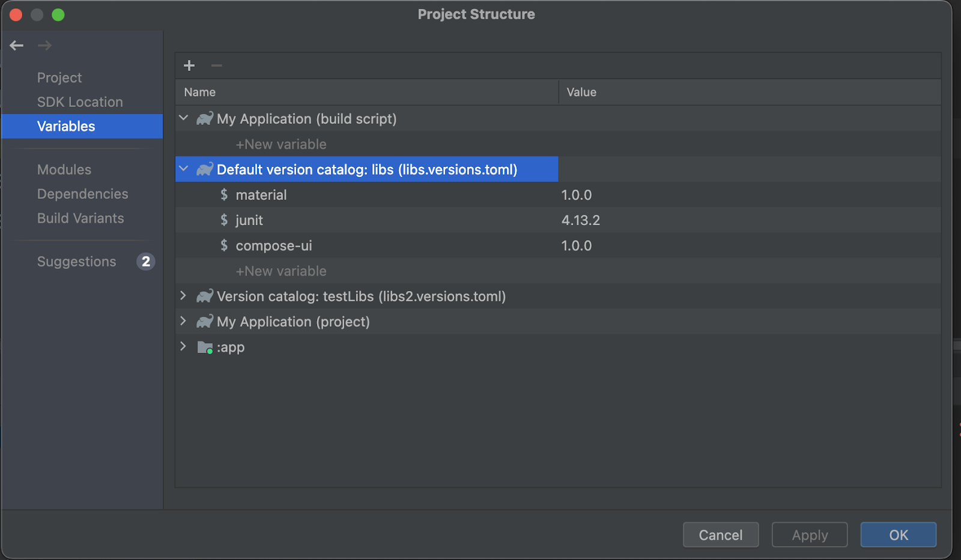Click the dollar icon next to compose-ui
Image resolution: width=961 pixels, height=560 pixels.
point(223,245)
